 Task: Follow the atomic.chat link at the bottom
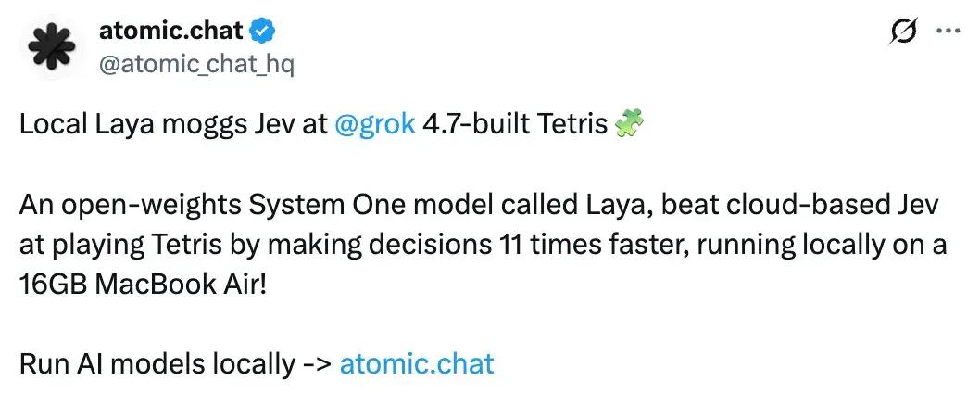(x=416, y=363)
